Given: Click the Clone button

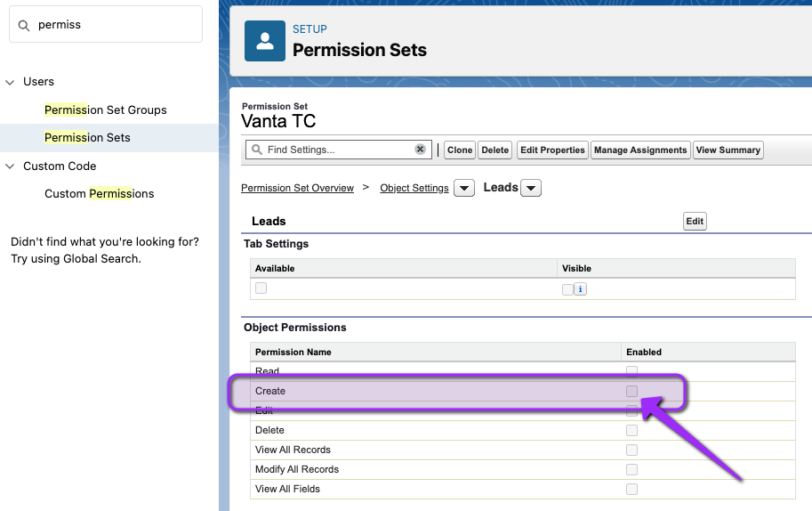Looking at the screenshot, I should [459, 150].
